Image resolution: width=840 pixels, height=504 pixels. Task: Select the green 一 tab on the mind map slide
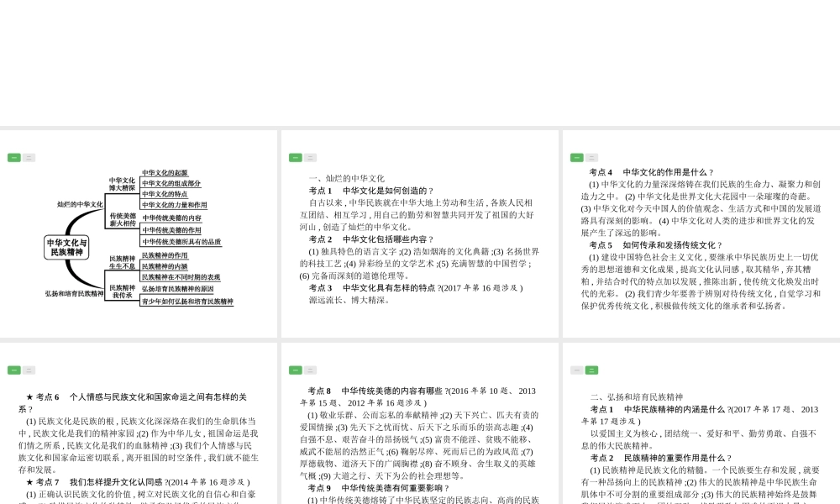(x=14, y=157)
